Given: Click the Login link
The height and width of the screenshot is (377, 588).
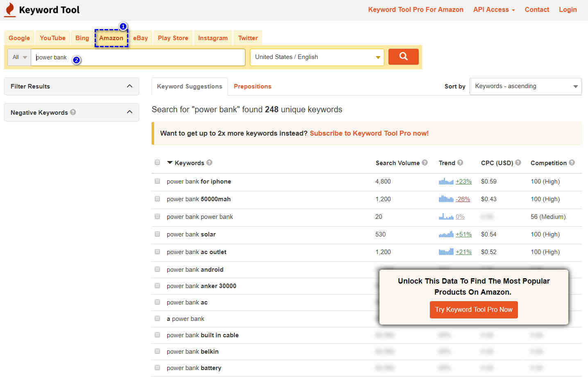Looking at the screenshot, I should click(568, 9).
